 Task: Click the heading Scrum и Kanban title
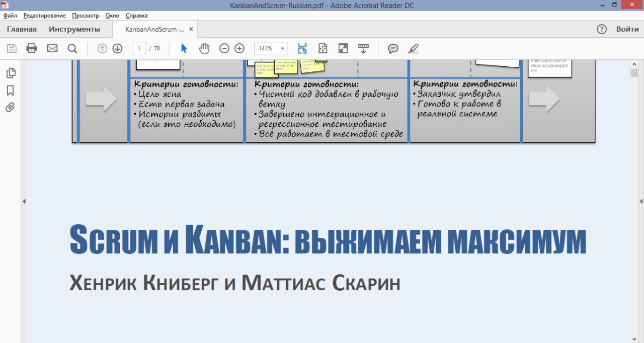(x=328, y=239)
